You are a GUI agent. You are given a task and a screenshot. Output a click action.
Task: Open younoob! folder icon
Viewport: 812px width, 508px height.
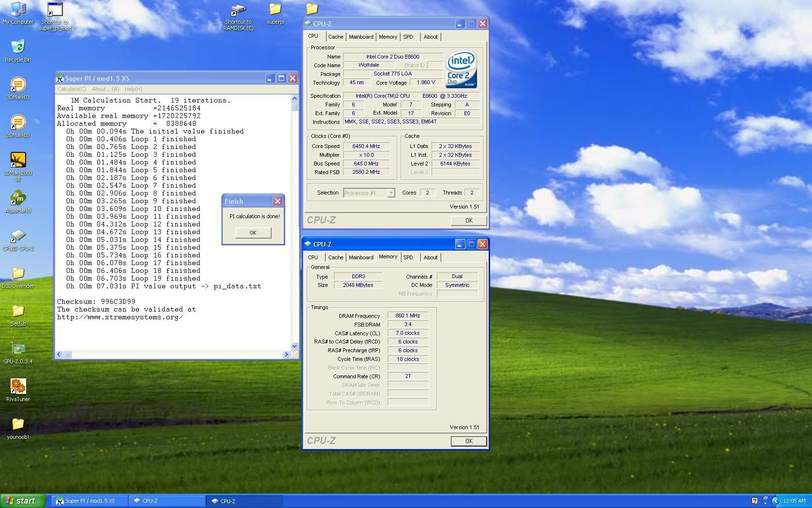[18, 428]
